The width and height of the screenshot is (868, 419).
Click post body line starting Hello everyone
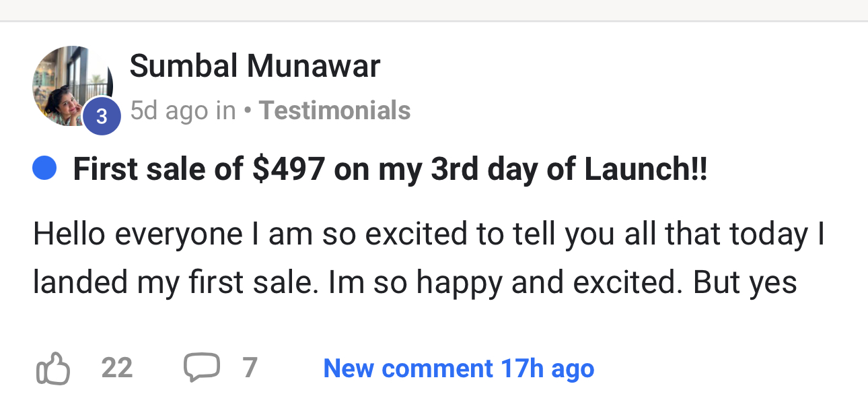(428, 234)
